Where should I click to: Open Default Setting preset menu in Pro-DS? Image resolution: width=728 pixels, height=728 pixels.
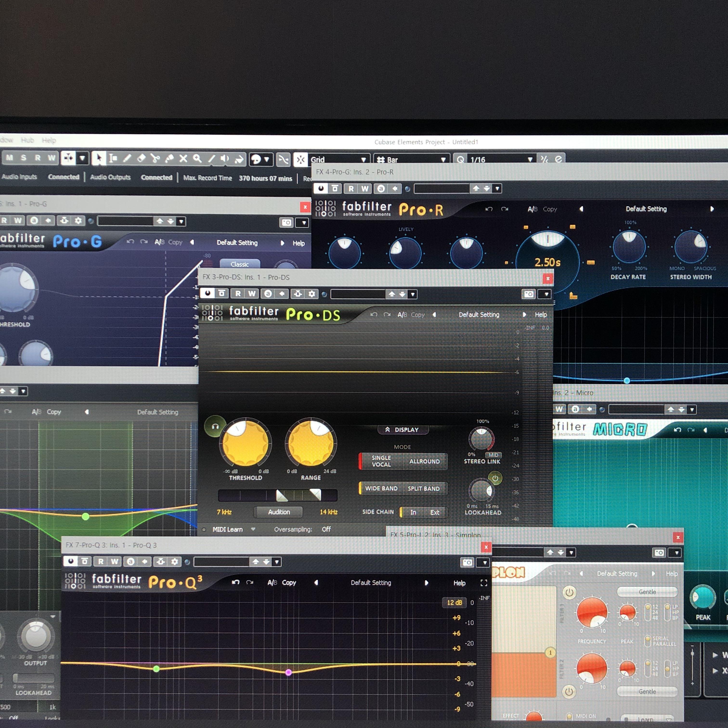point(479,314)
